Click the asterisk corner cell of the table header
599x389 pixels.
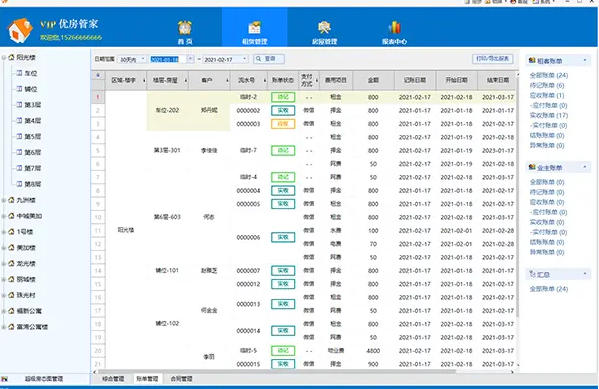pos(98,76)
